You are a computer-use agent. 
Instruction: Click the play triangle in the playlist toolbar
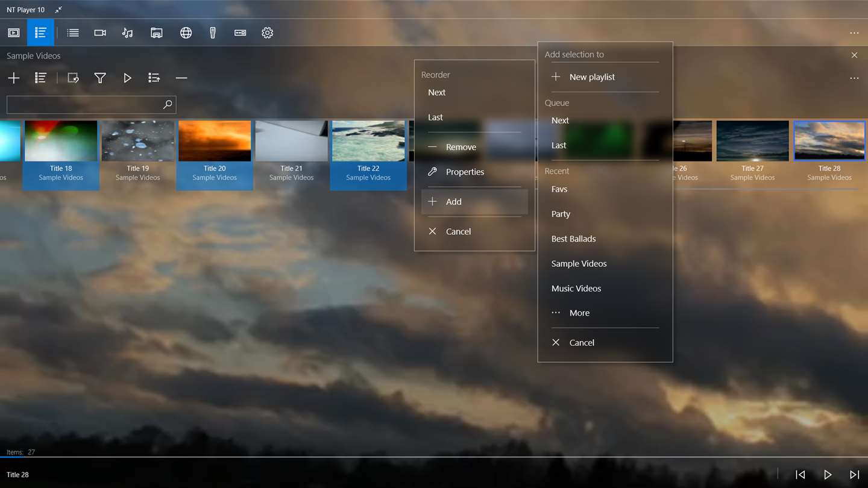click(x=127, y=78)
